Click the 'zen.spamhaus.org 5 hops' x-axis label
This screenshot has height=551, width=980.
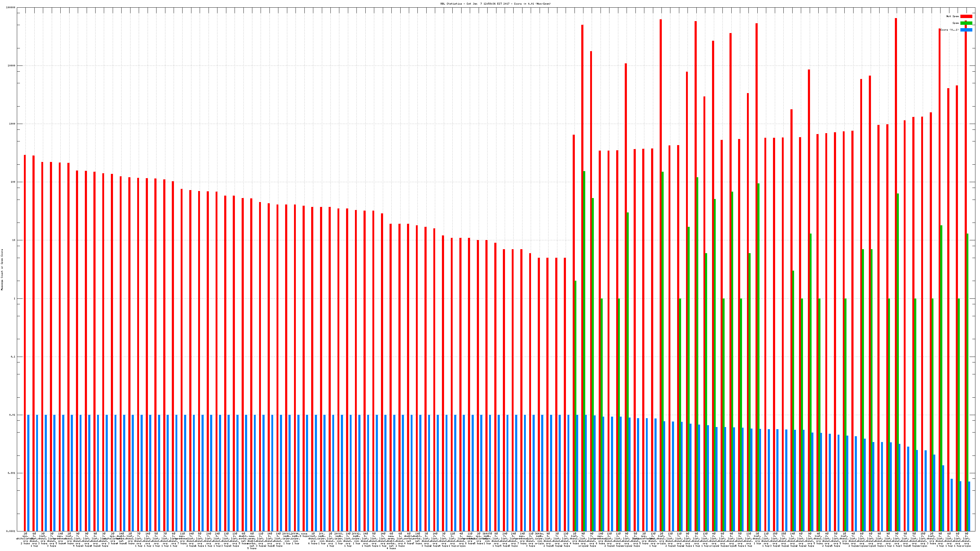point(60,538)
